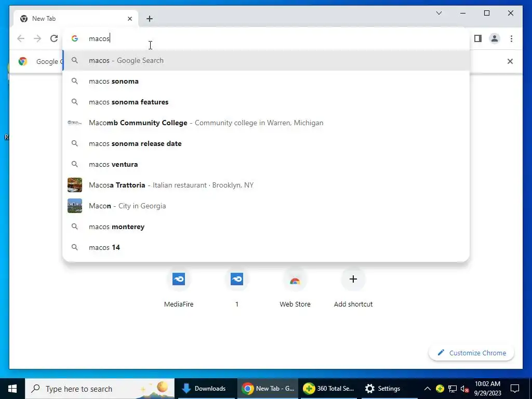Switch to the Chrome New Tab taskbar button
Image resolution: width=532 pixels, height=399 pixels.
click(268, 389)
